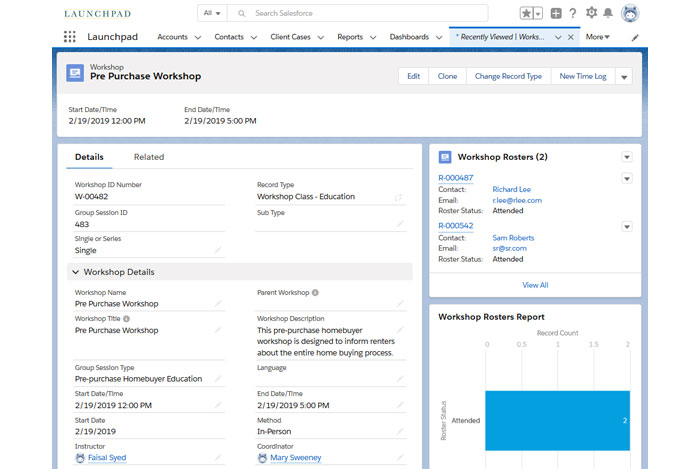Click the Record Type change icon
This screenshot has width=700, height=469.
(398, 197)
